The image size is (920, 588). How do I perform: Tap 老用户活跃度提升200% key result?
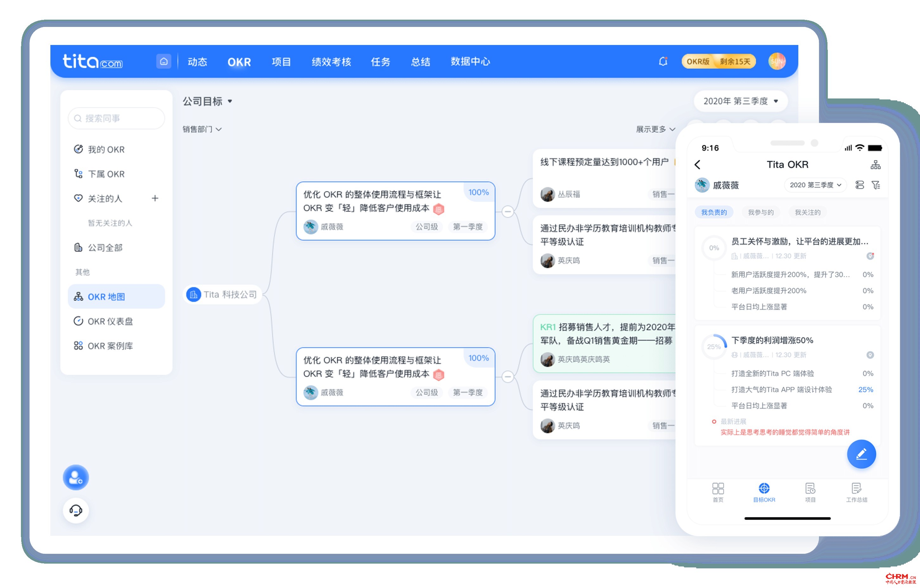tap(769, 291)
